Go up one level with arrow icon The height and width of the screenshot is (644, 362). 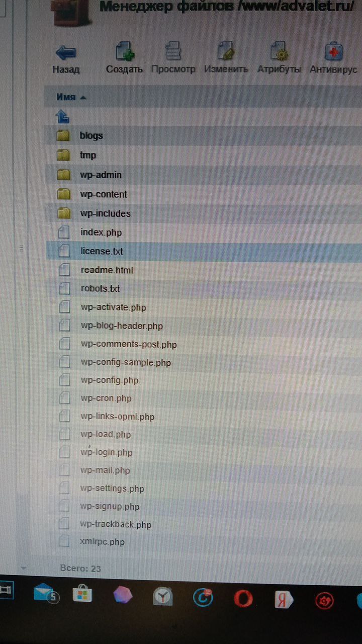(x=62, y=116)
